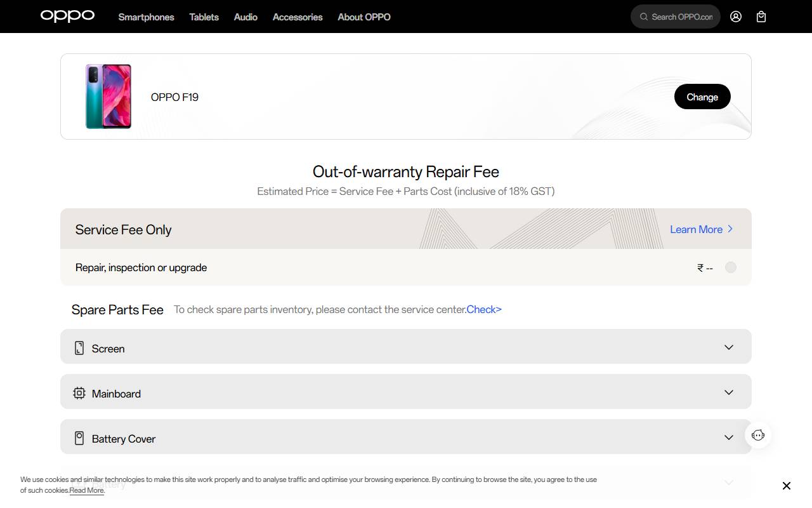Open the Audio menu
Viewport: 812px width, 508px height.
click(x=246, y=17)
